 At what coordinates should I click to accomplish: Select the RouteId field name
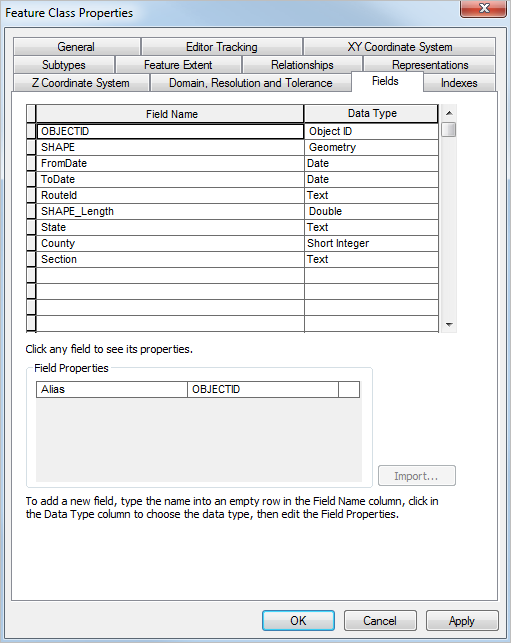(x=170, y=195)
